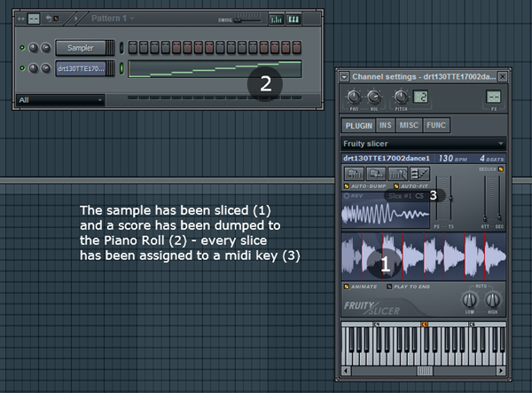Click the load sample folder icon in Fruity slicer
This screenshot has height=393, width=532.
coord(354,174)
